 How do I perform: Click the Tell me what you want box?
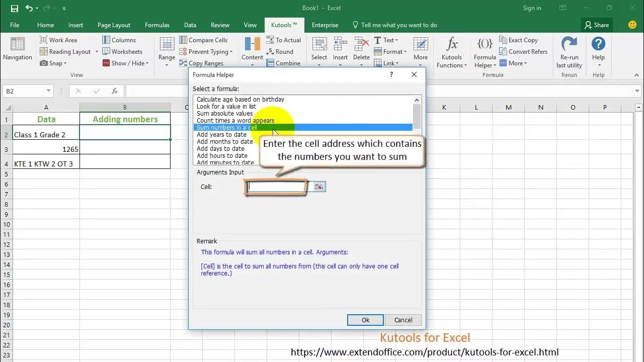tap(394, 25)
